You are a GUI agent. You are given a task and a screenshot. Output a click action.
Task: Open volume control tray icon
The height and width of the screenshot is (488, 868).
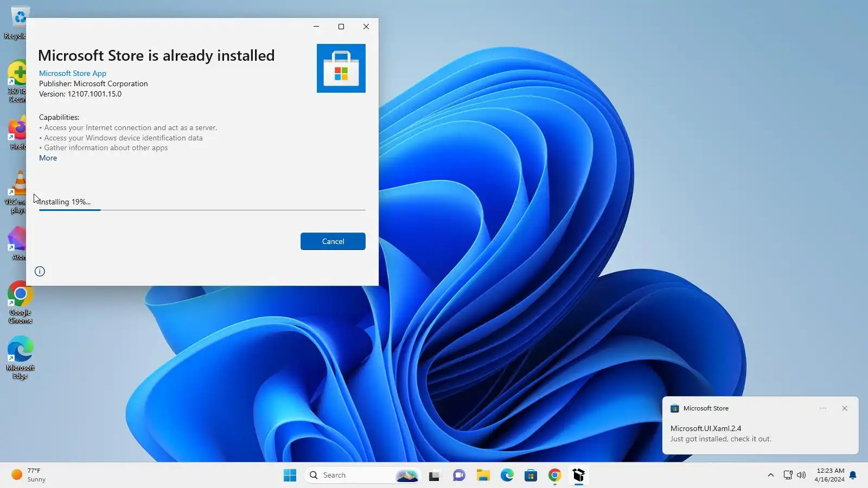[x=801, y=476]
